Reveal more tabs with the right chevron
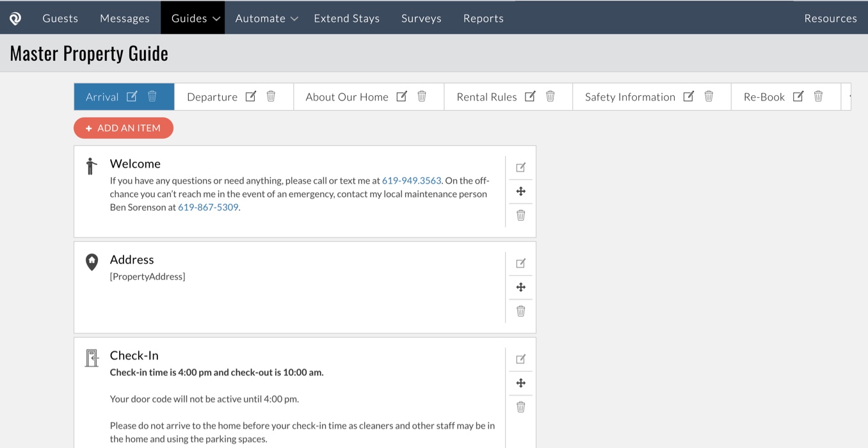This screenshot has height=448, width=868. pyautogui.click(x=849, y=96)
